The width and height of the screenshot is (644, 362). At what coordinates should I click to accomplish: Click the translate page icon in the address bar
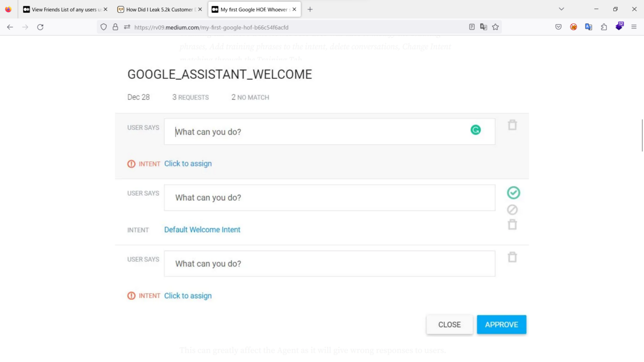[484, 27]
